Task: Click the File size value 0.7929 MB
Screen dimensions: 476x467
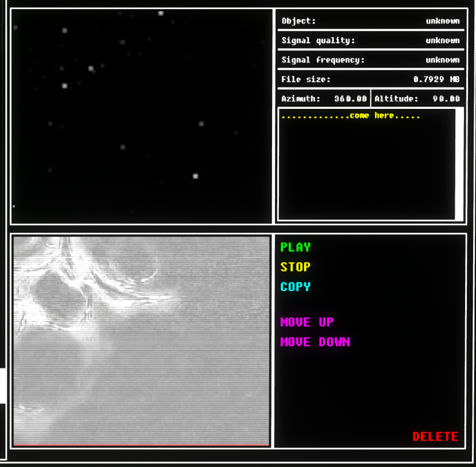Action: [x=436, y=80]
